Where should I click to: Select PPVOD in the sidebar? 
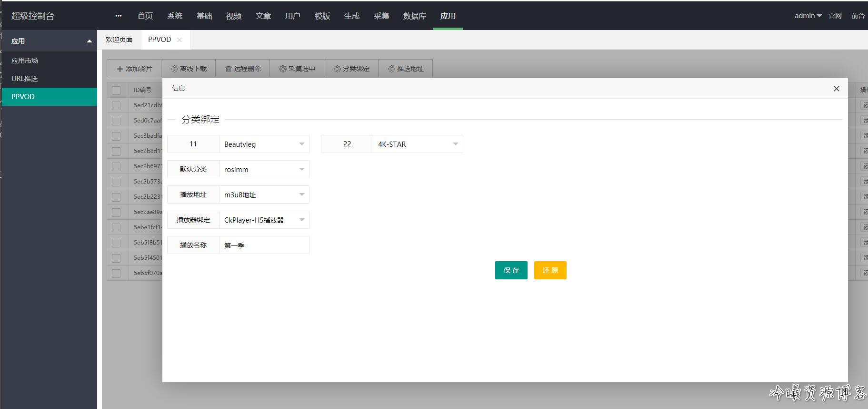pyautogui.click(x=49, y=96)
